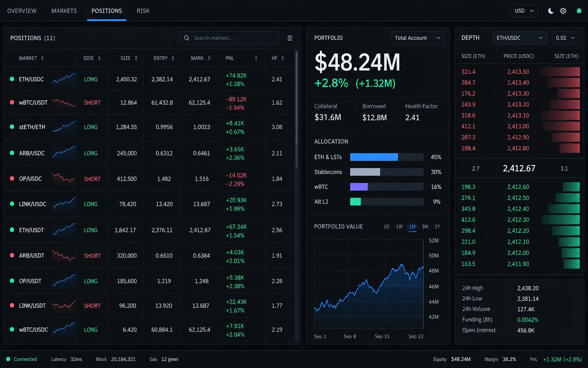Open the stETH/ETH market name
The width and height of the screenshot is (588, 368).
coord(32,127)
